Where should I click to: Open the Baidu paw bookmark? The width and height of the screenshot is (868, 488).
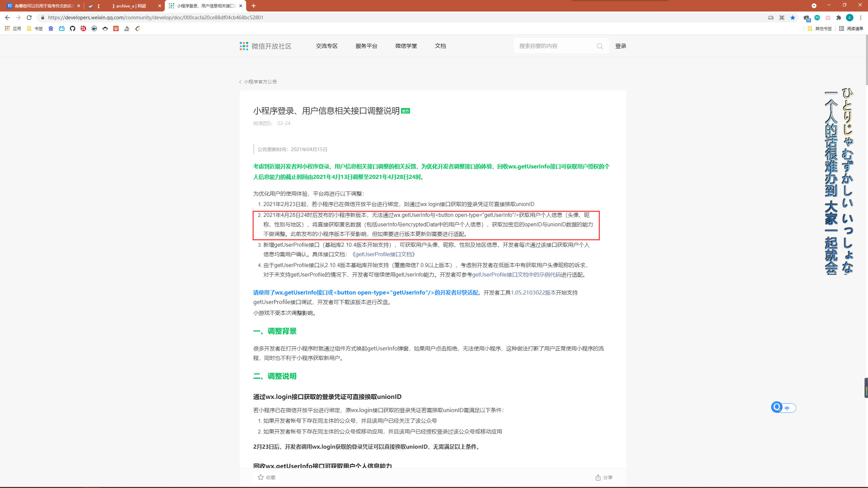click(51, 28)
